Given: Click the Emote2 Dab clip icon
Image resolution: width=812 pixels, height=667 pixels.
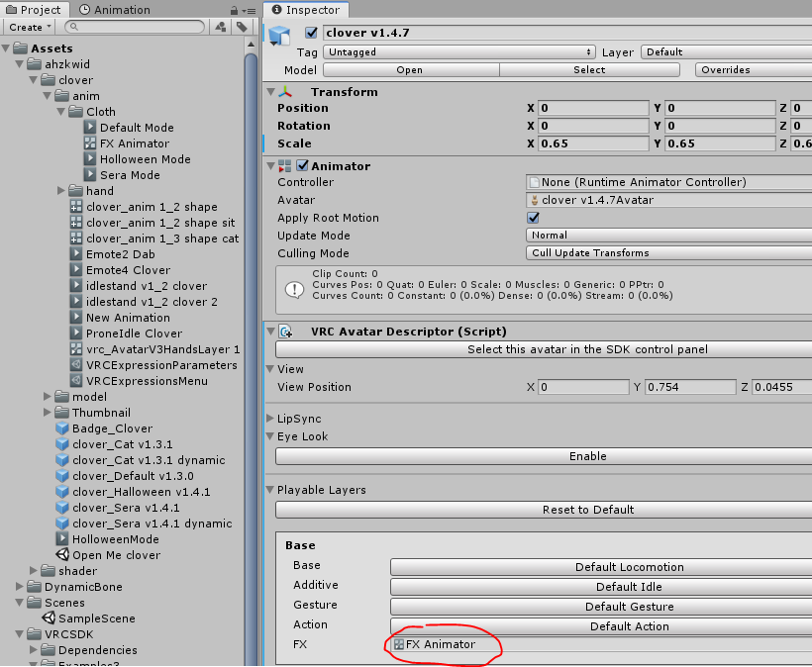Looking at the screenshot, I should click(x=76, y=254).
